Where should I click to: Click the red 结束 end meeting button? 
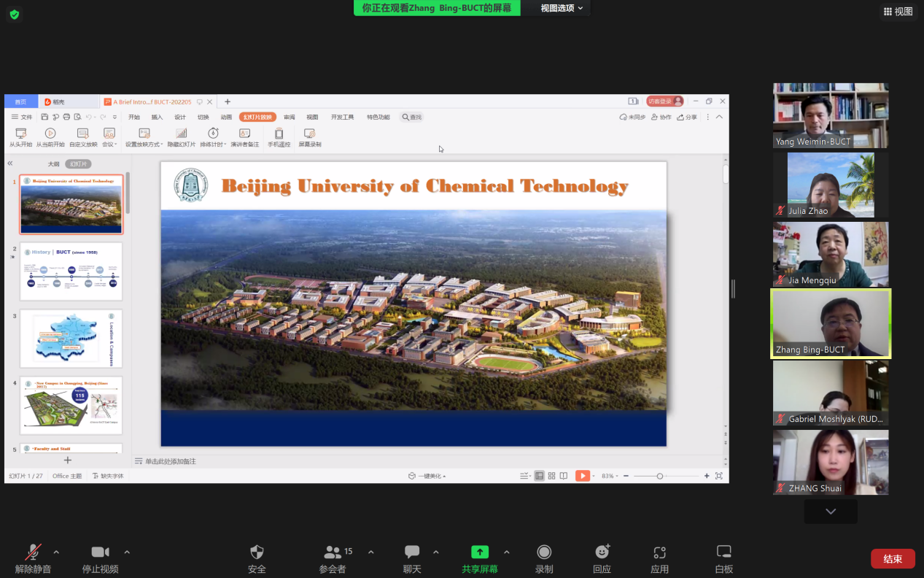click(x=893, y=559)
